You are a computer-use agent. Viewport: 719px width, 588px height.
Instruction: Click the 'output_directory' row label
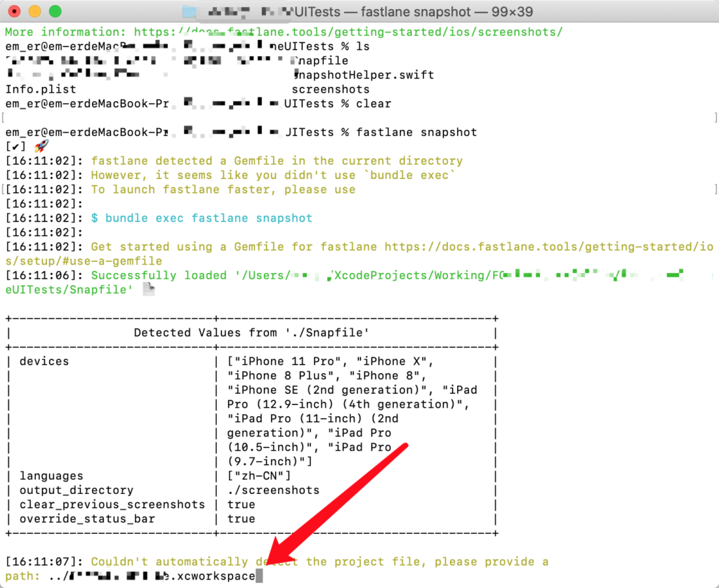point(76,490)
